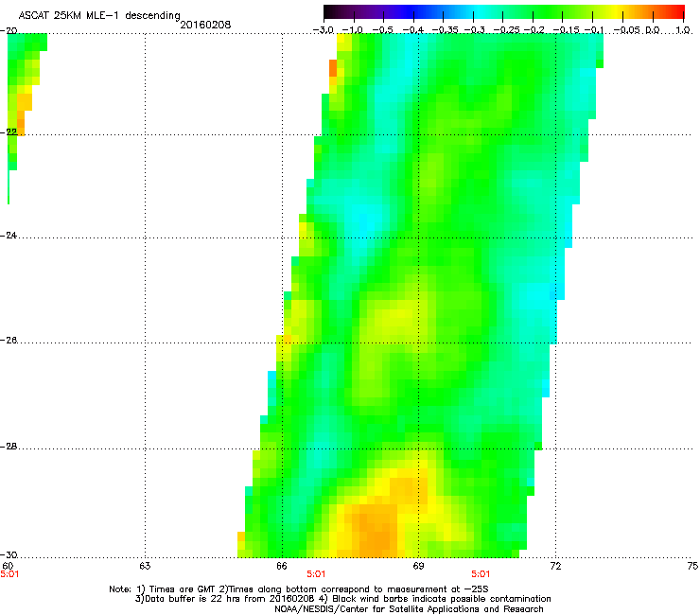
Task: Click the -0.15 color scale label
Action: (566, 30)
